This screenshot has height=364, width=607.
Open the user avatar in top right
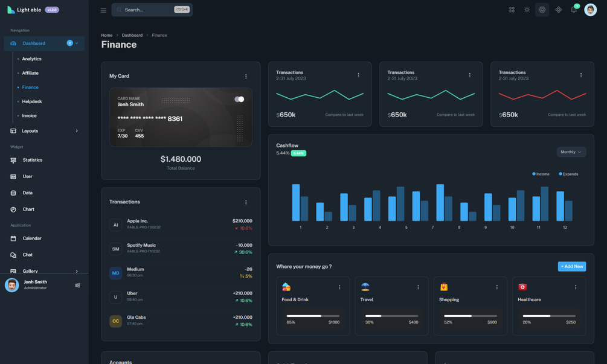(590, 10)
